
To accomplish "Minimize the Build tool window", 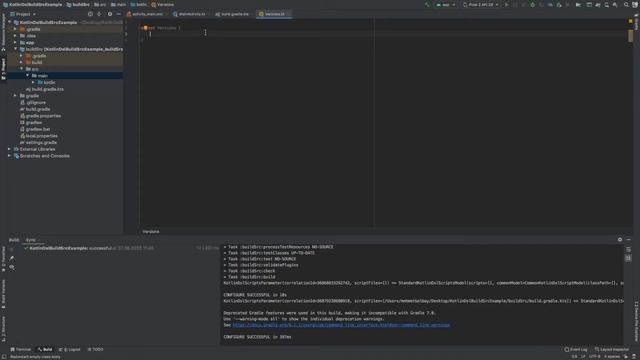I will click(629, 240).
